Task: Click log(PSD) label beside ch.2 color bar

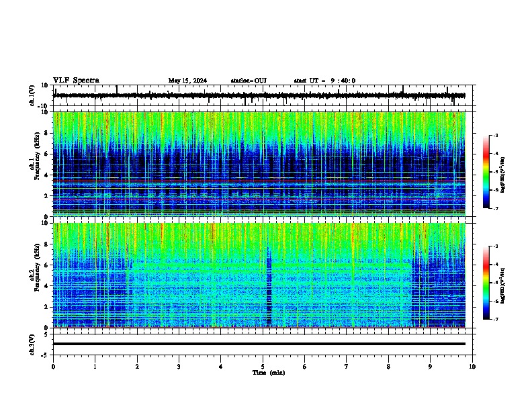Action: point(503,285)
